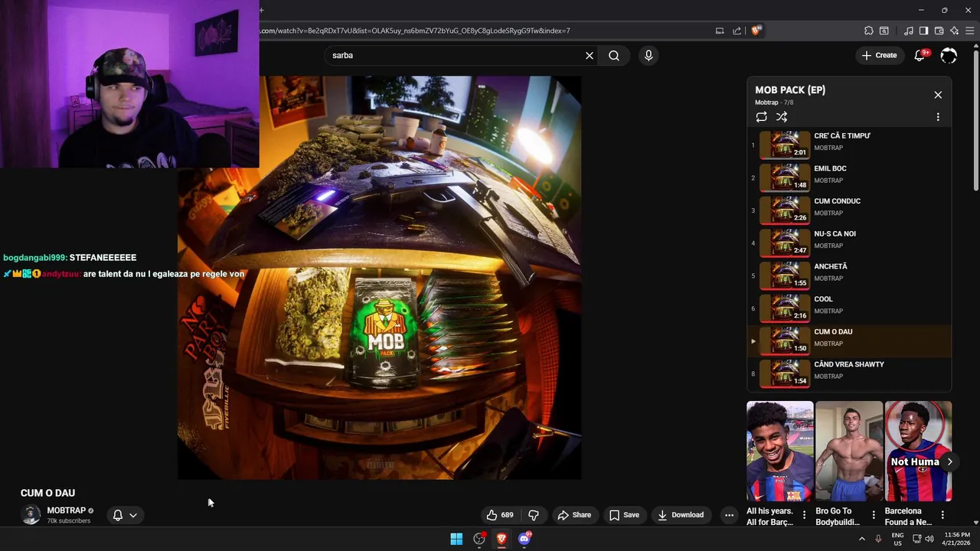Click the Share button

click(x=574, y=515)
